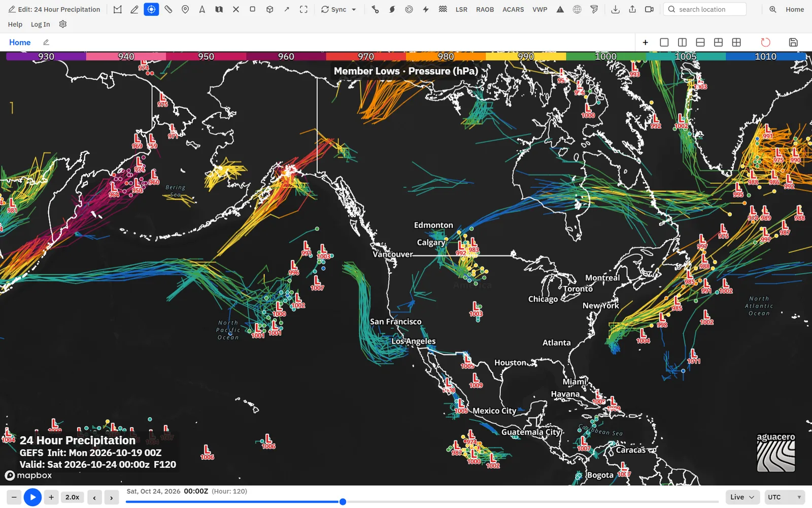
Task: Click the share upload icon
Action: 632,9
